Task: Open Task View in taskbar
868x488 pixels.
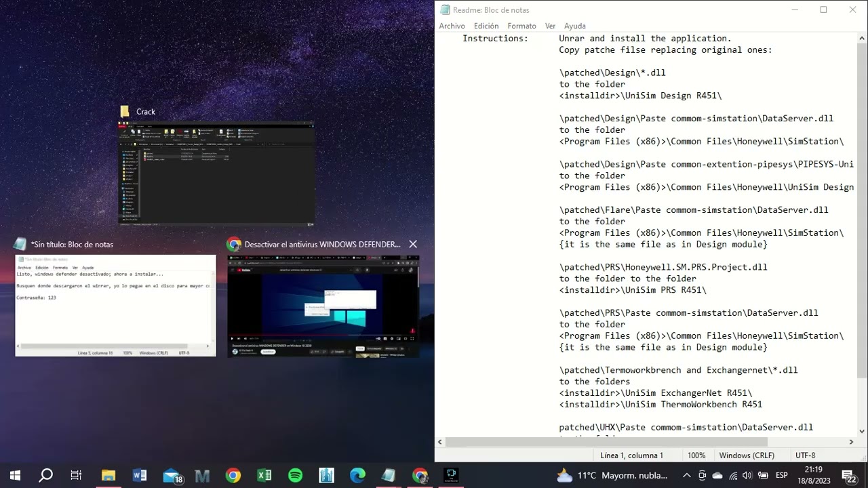Action: [x=76, y=475]
